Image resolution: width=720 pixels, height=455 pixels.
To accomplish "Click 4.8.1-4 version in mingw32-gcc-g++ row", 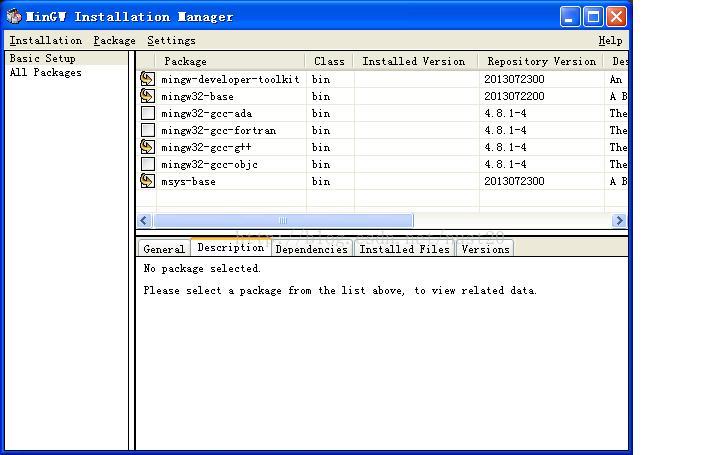I will pos(505,147).
